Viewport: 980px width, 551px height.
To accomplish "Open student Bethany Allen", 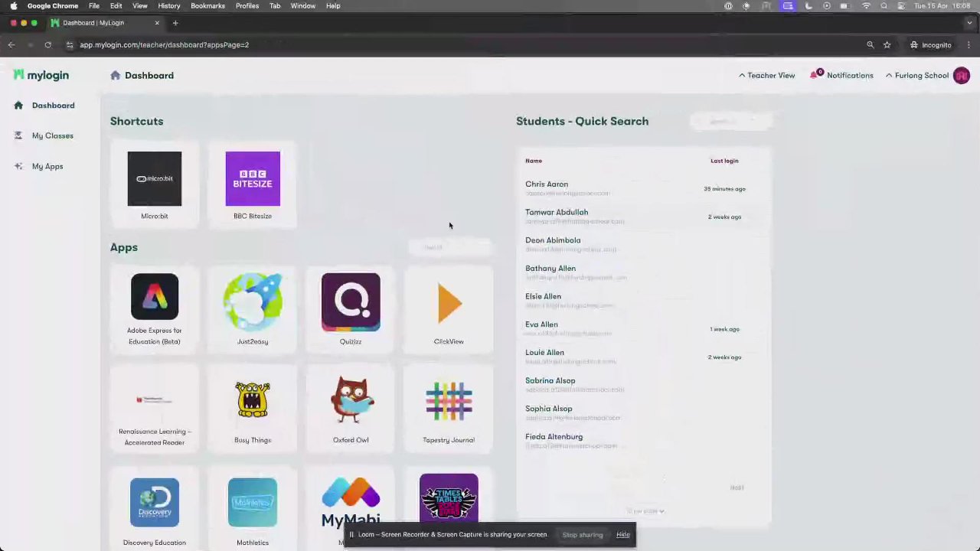I will click(x=550, y=269).
